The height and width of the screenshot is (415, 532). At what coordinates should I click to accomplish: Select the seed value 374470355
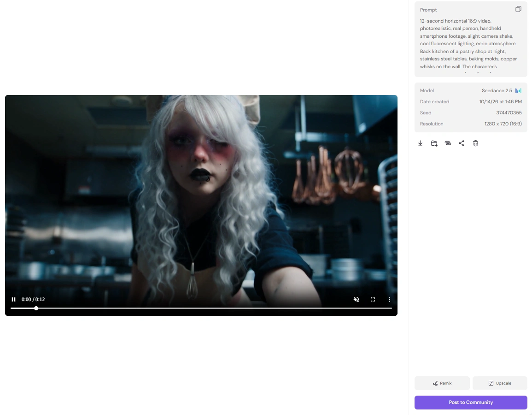509,113
